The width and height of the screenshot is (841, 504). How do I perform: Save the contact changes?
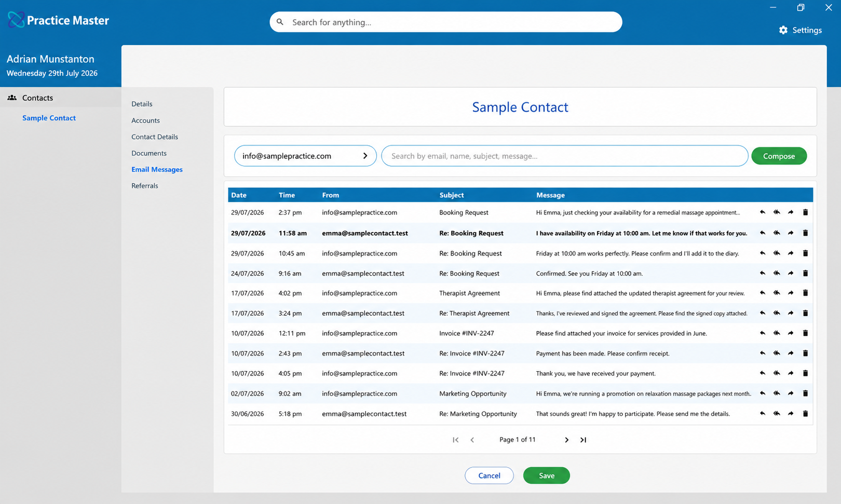coord(547,475)
